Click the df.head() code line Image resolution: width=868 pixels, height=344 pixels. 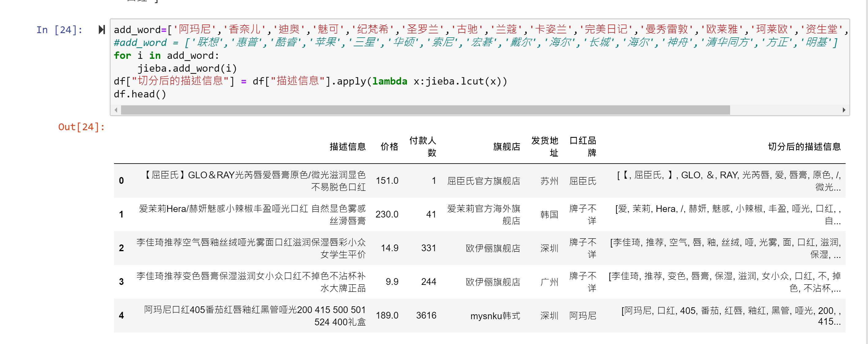[x=140, y=94]
